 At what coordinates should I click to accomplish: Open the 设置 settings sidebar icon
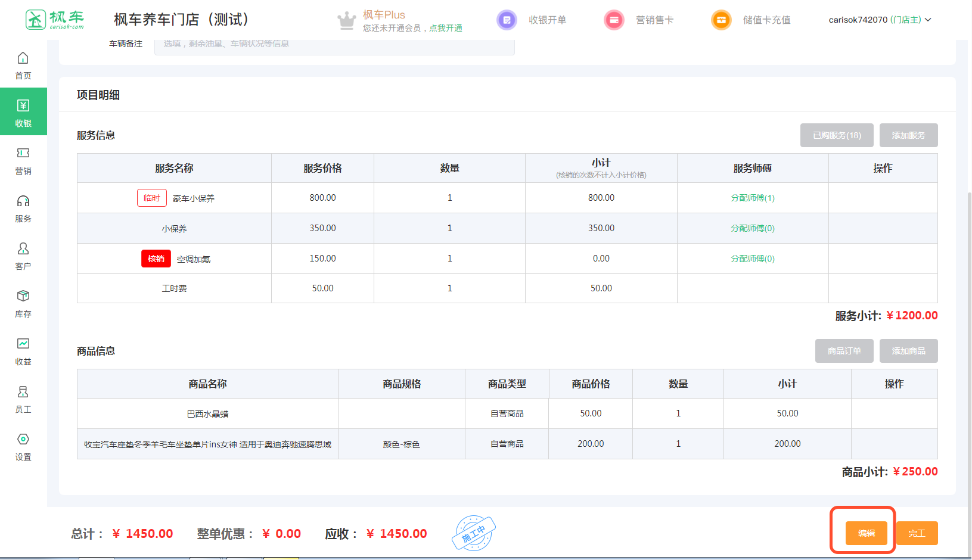[23, 440]
